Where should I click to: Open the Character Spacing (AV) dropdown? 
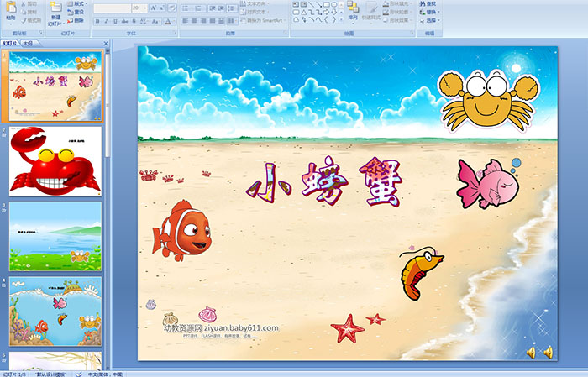point(144,21)
